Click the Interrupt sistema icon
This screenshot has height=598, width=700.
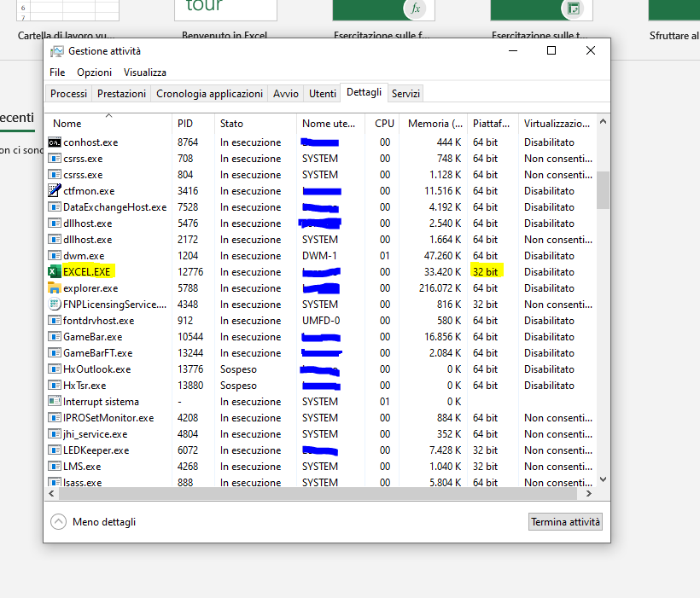(55, 401)
